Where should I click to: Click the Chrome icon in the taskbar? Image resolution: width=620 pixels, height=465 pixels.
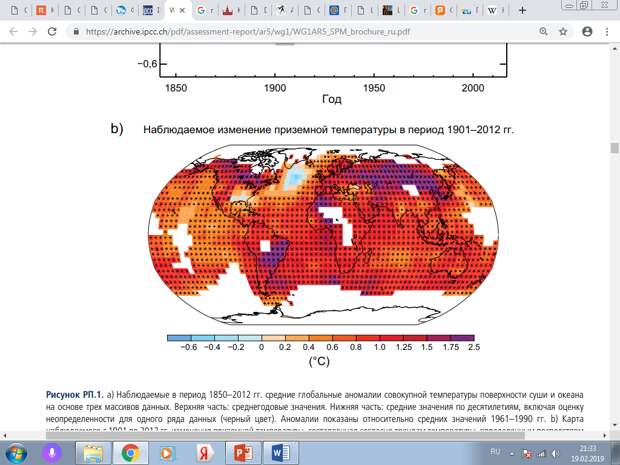130,453
